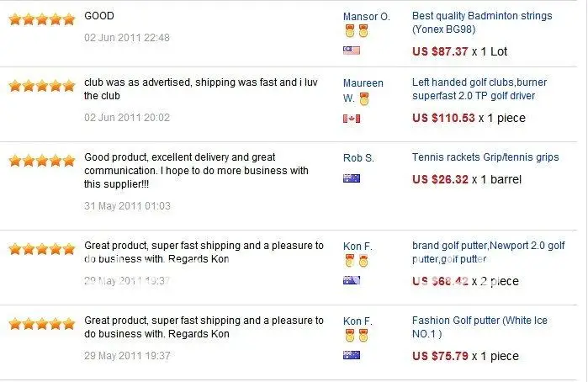The height and width of the screenshot is (382, 588).
Task: Open brand golf putter Newport 2.0 link
Action: [x=488, y=252]
